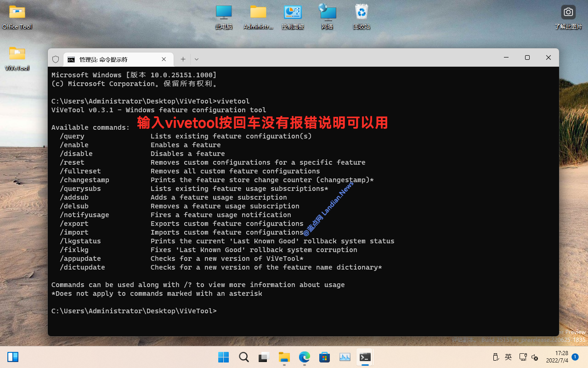
Task: Launch File Explorer from taskbar
Action: [x=284, y=357]
